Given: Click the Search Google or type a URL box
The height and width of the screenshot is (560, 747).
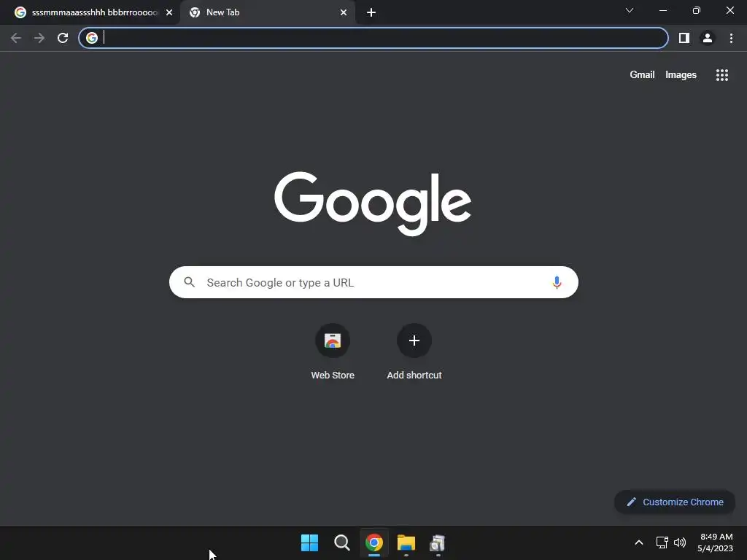Looking at the screenshot, I should tap(373, 282).
